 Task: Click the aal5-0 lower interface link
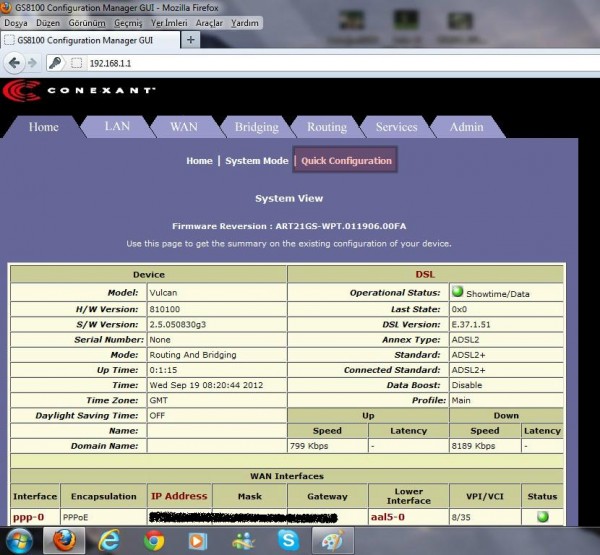[388, 517]
